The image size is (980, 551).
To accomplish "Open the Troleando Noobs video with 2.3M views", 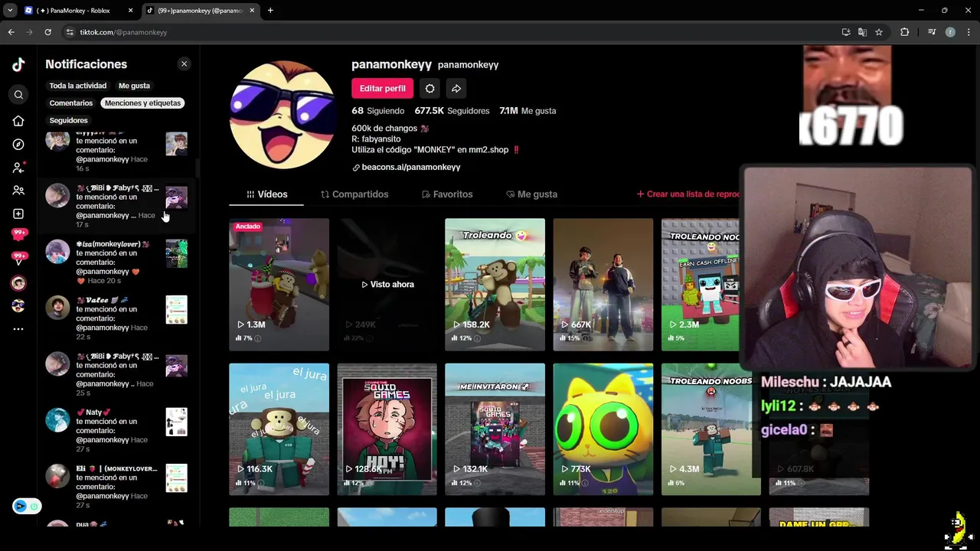I will (701, 285).
